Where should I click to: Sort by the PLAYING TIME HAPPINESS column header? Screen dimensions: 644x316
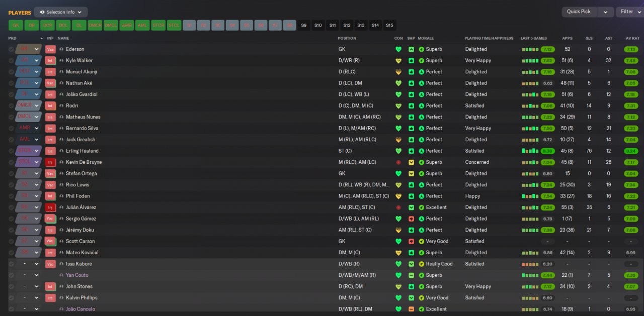(489, 38)
